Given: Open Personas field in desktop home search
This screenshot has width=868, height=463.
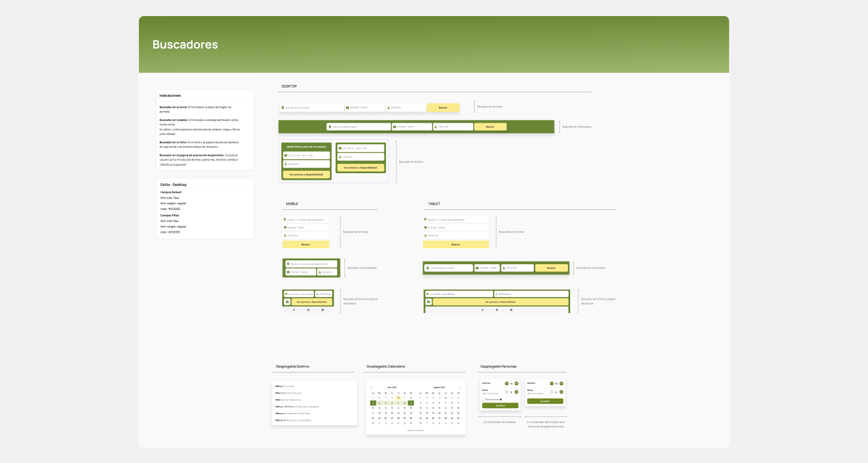Looking at the screenshot, I should (x=406, y=108).
